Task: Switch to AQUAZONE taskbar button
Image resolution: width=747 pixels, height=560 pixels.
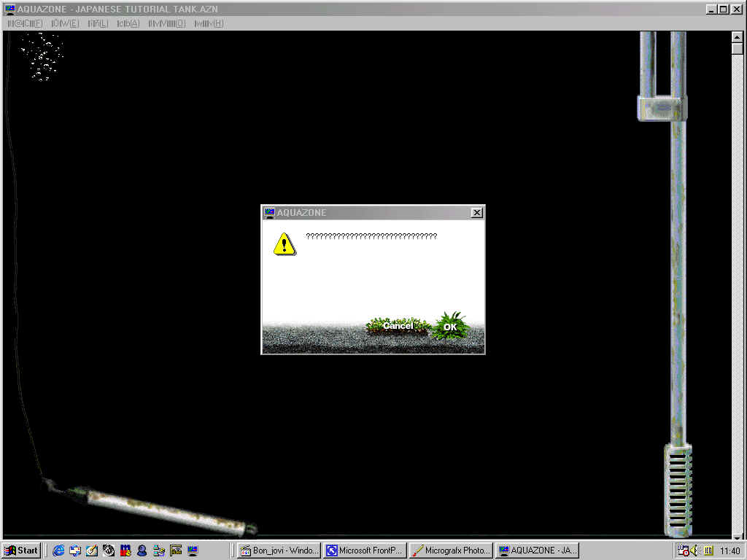Action: click(537, 551)
